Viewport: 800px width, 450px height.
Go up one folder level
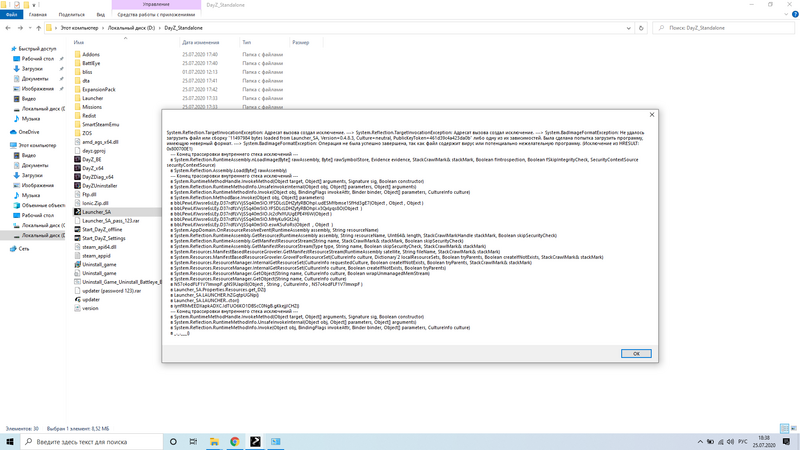pos(38,28)
